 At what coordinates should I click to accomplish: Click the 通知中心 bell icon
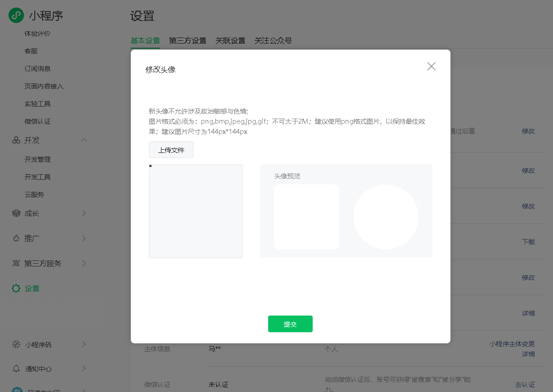coord(16,368)
